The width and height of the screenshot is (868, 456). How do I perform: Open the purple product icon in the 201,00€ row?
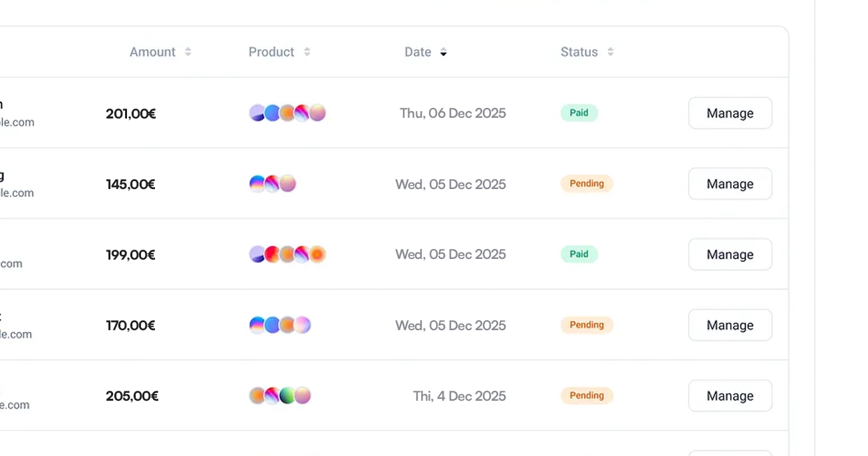coord(257,113)
